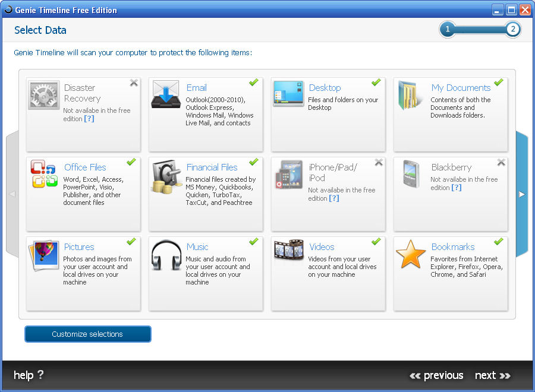The image size is (535, 392).
Task: Click the Customize selections button
Action: 88,334
